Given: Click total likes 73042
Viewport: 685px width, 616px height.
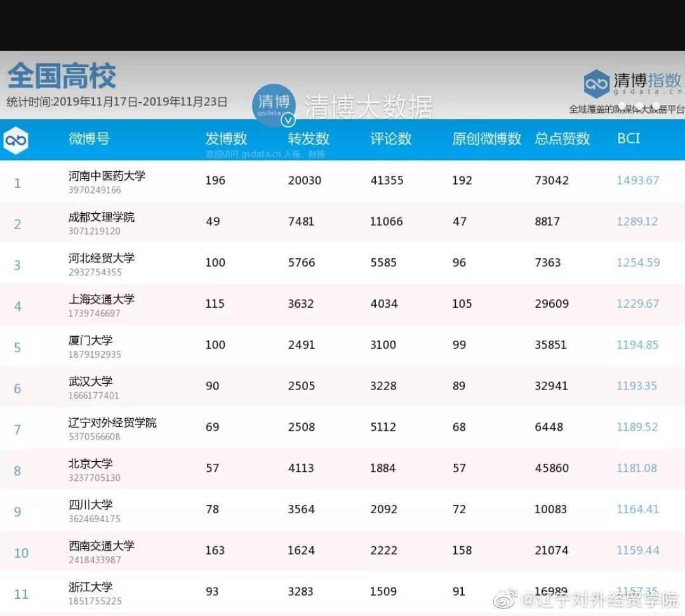Looking at the screenshot, I should [x=552, y=180].
